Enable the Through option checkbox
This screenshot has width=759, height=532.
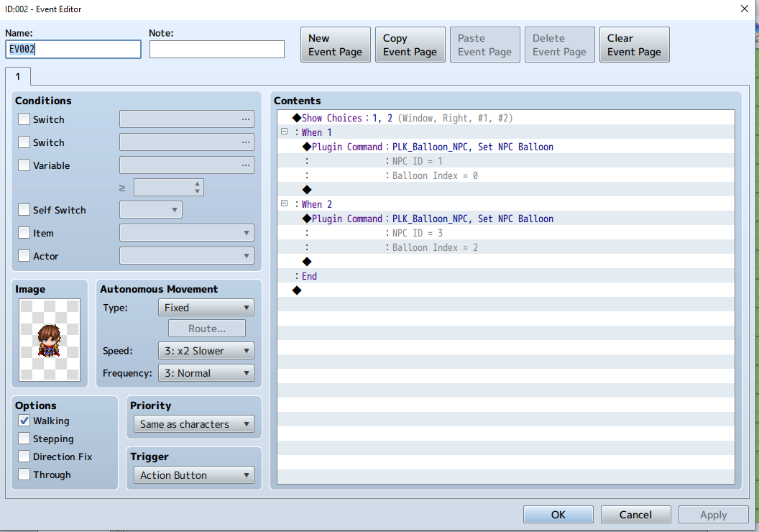click(x=24, y=474)
